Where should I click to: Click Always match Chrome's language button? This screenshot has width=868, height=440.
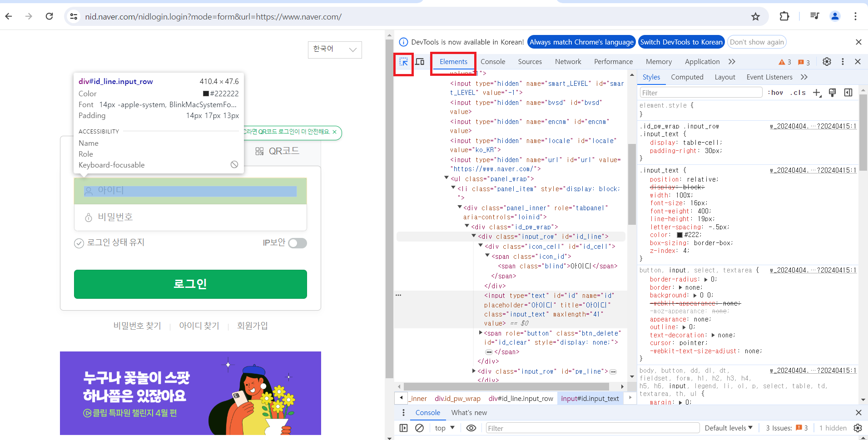pos(581,42)
